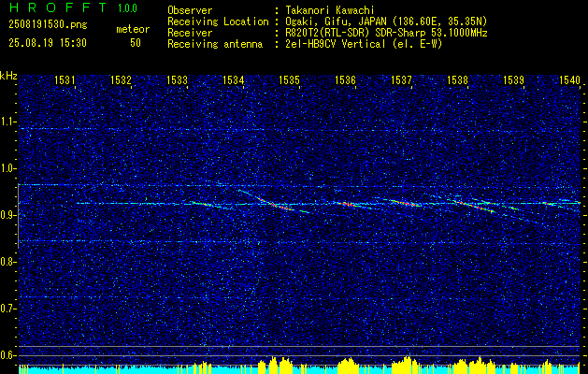Click the 0.7 kHz frequency tick label
The width and height of the screenshot is (588, 374).
click(x=7, y=309)
